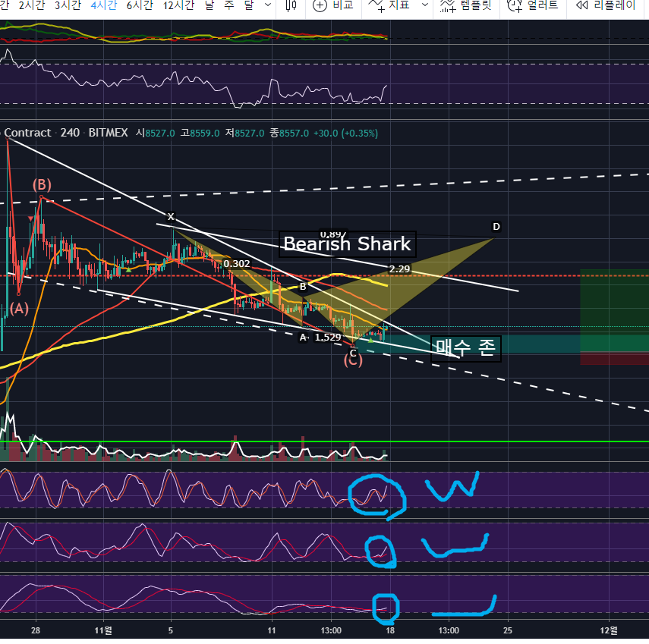Screen dimensions: 649x644
Task: Click the BITMEX exchange name in legend
Action: (108, 133)
